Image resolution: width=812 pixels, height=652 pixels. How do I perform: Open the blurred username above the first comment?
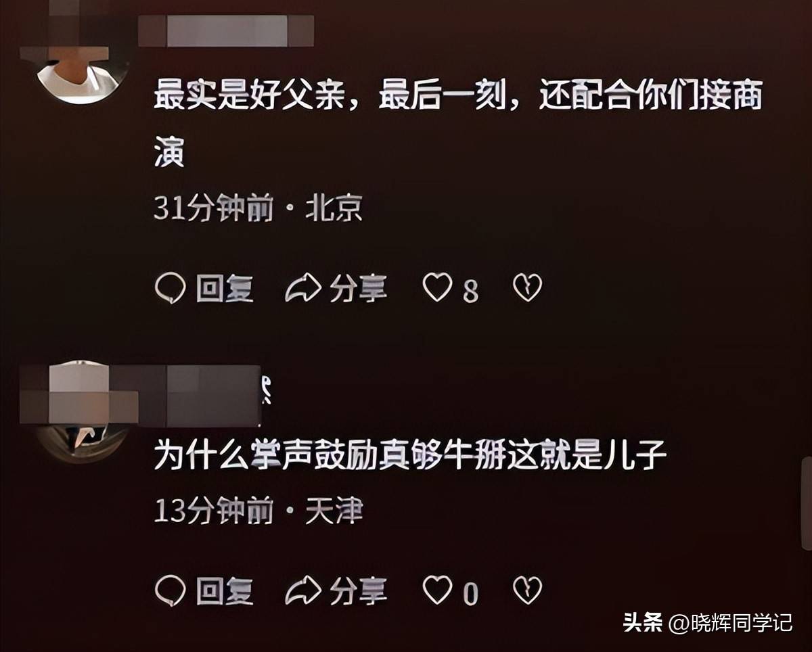pyautogui.click(x=226, y=31)
